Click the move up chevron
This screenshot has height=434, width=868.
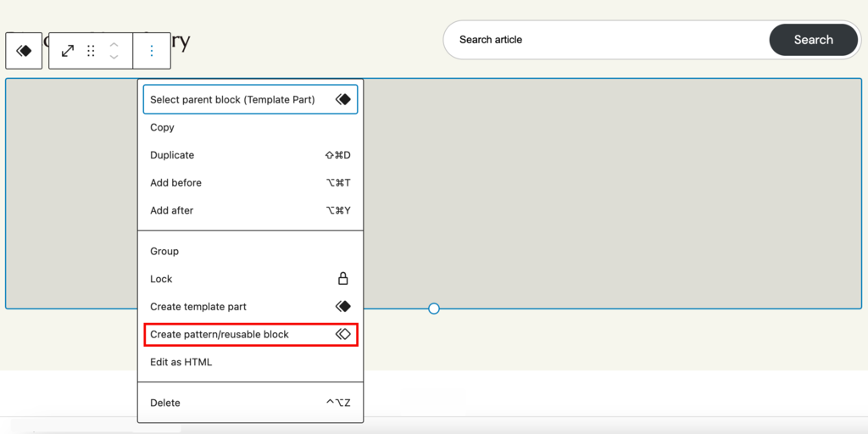pos(114,44)
